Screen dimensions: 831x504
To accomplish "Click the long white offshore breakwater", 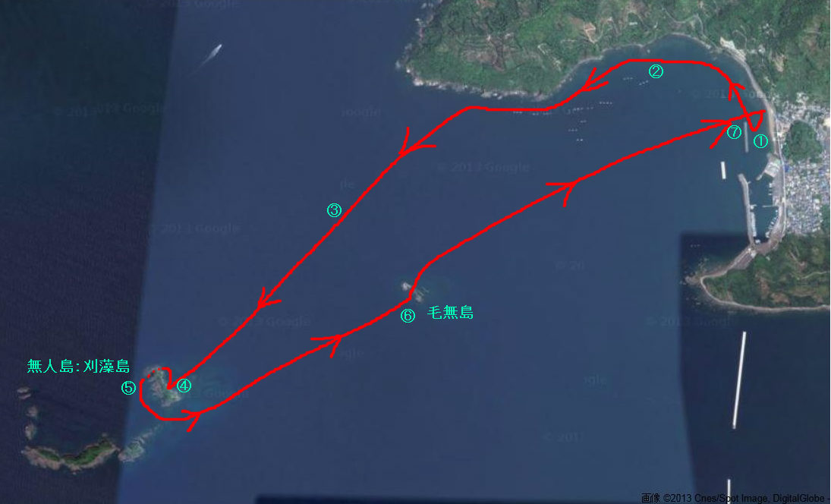I will pos(739,380).
